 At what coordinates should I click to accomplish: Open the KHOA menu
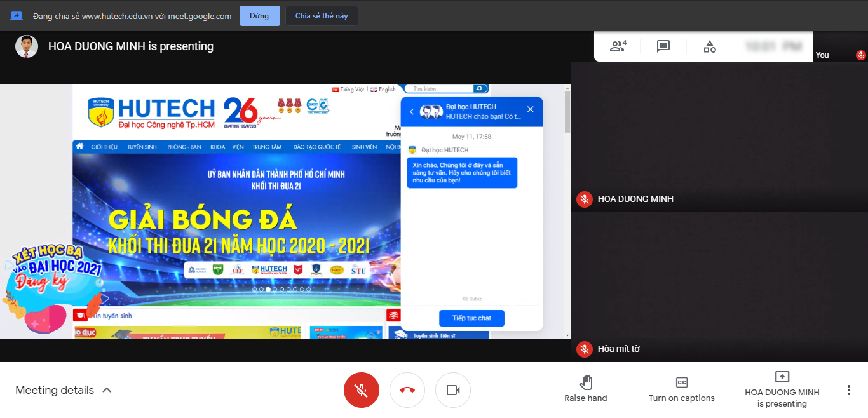click(x=218, y=147)
